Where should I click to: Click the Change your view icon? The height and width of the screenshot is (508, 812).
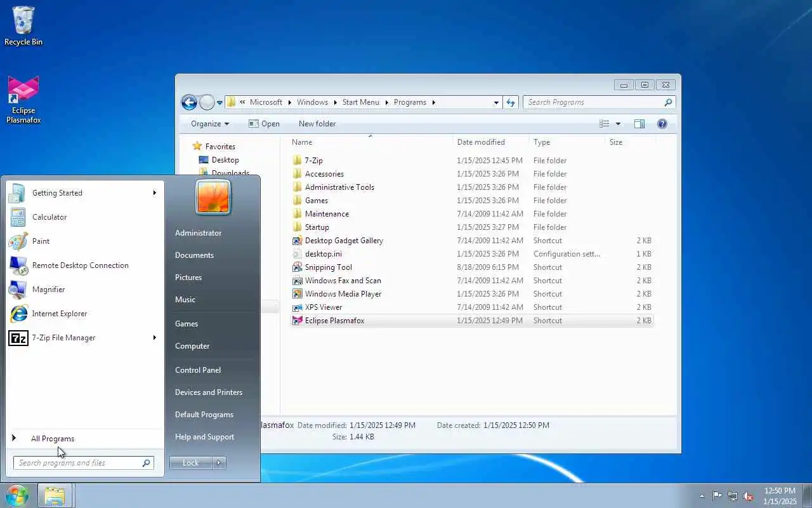605,124
